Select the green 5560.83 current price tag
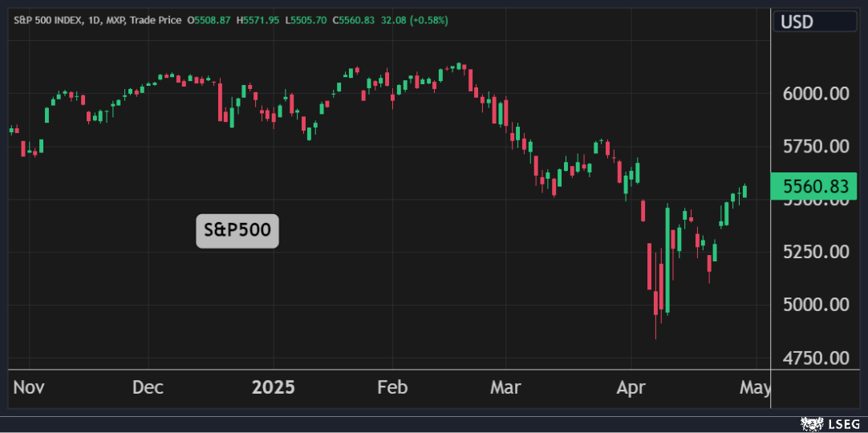Screen dimensions: 868x433 (x=814, y=187)
